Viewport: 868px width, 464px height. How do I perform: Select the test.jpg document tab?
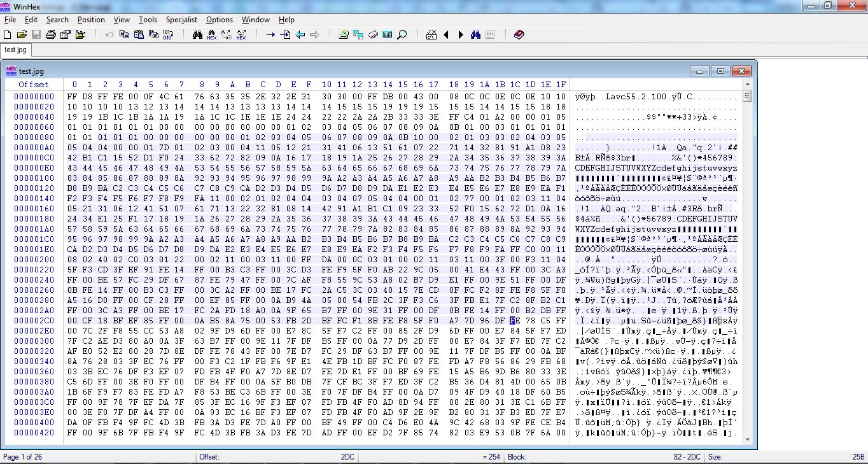click(x=15, y=50)
